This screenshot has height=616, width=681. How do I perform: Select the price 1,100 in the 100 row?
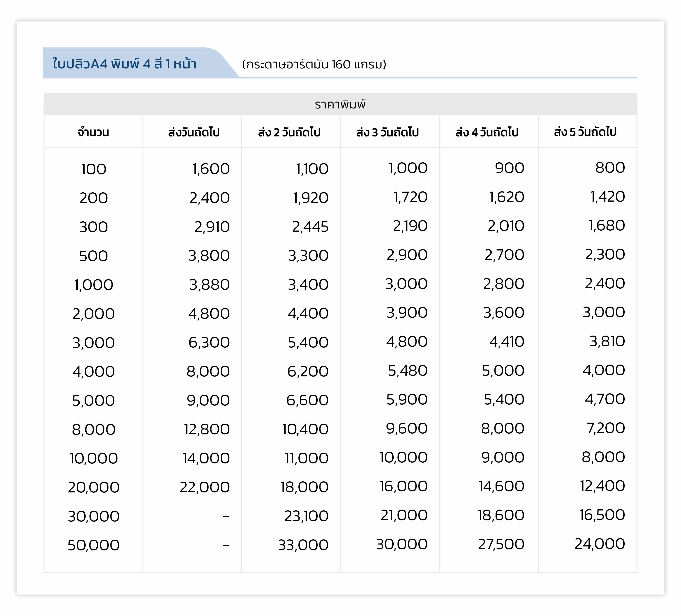pos(312,169)
